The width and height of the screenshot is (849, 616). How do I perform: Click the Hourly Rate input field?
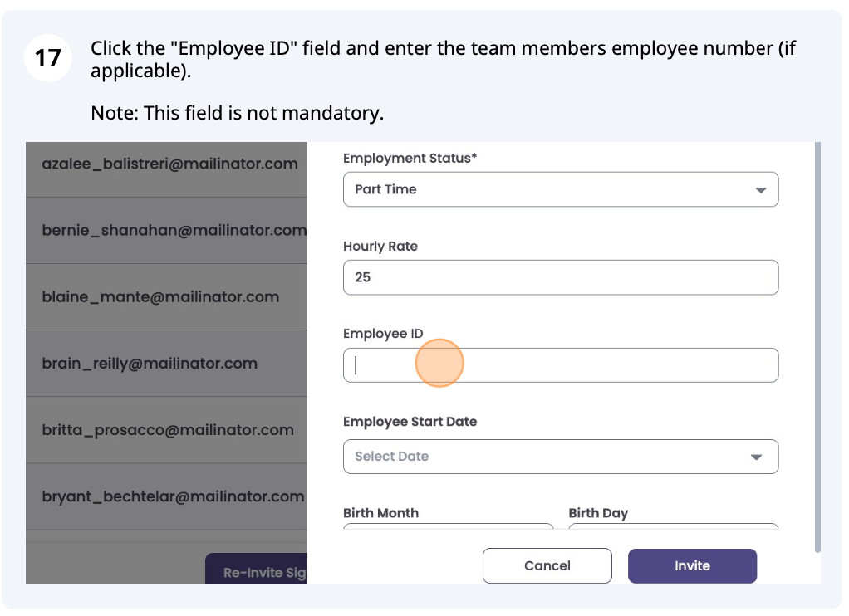(560, 277)
